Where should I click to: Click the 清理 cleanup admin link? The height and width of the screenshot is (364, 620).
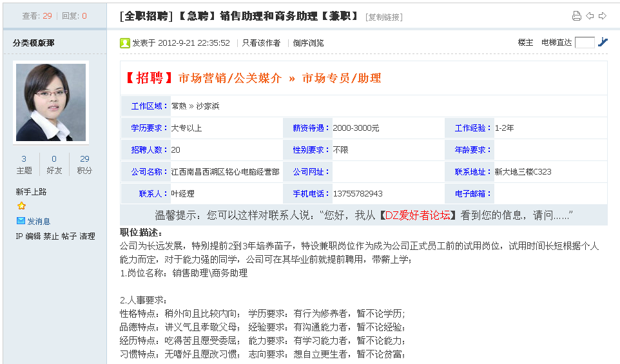(87, 236)
